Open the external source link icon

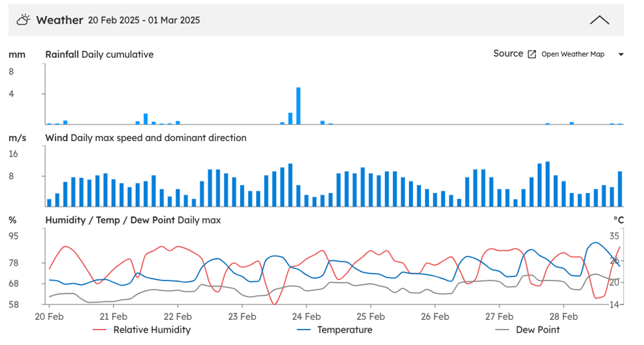[x=531, y=54]
